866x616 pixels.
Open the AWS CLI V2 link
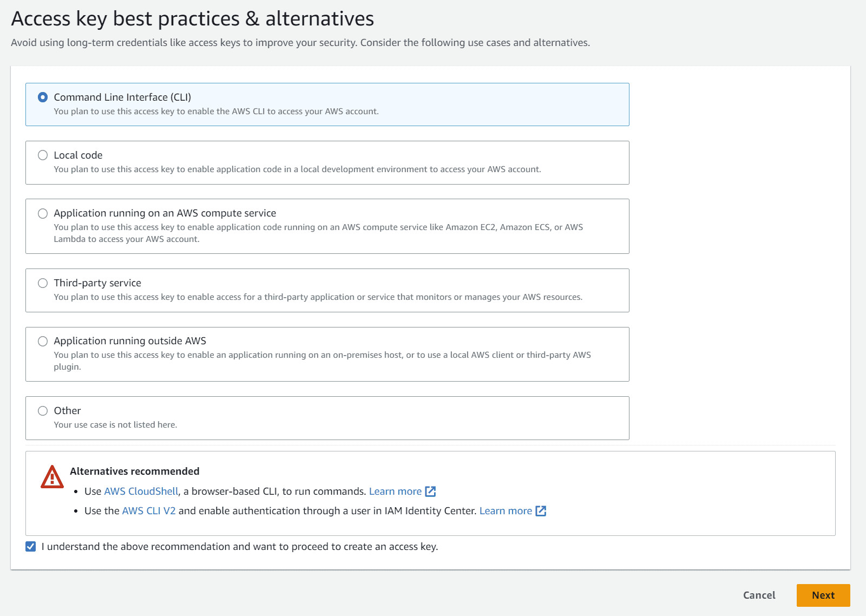coord(148,510)
